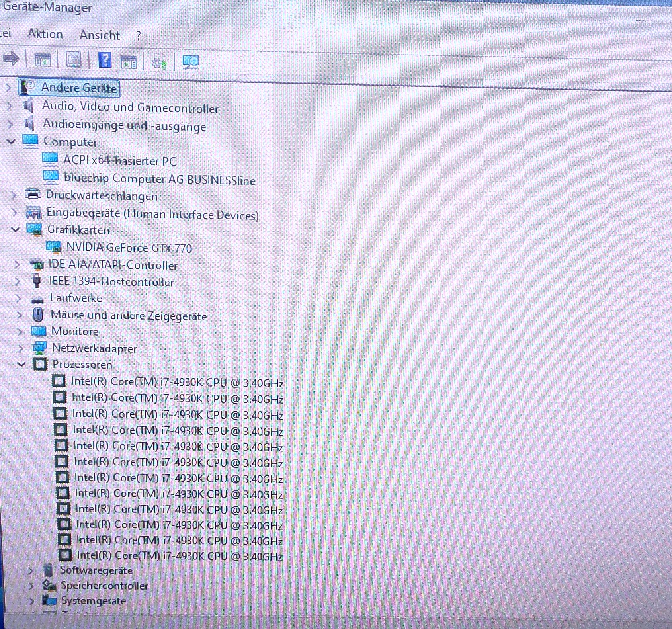The height and width of the screenshot is (629, 672).
Task: Select the "Prozessoren" label
Action: click(82, 365)
